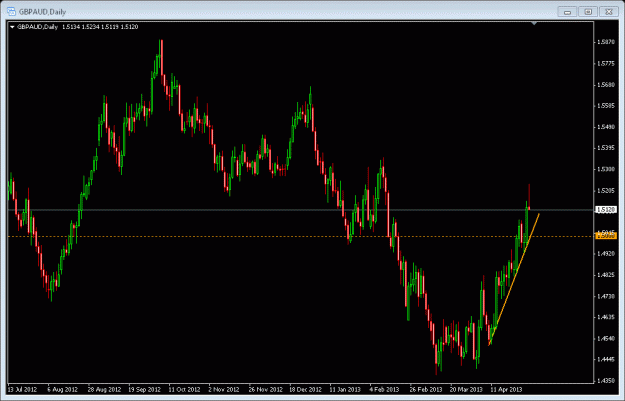Click the 1.5205 price axis label
The height and width of the screenshot is (401, 625).
606,191
